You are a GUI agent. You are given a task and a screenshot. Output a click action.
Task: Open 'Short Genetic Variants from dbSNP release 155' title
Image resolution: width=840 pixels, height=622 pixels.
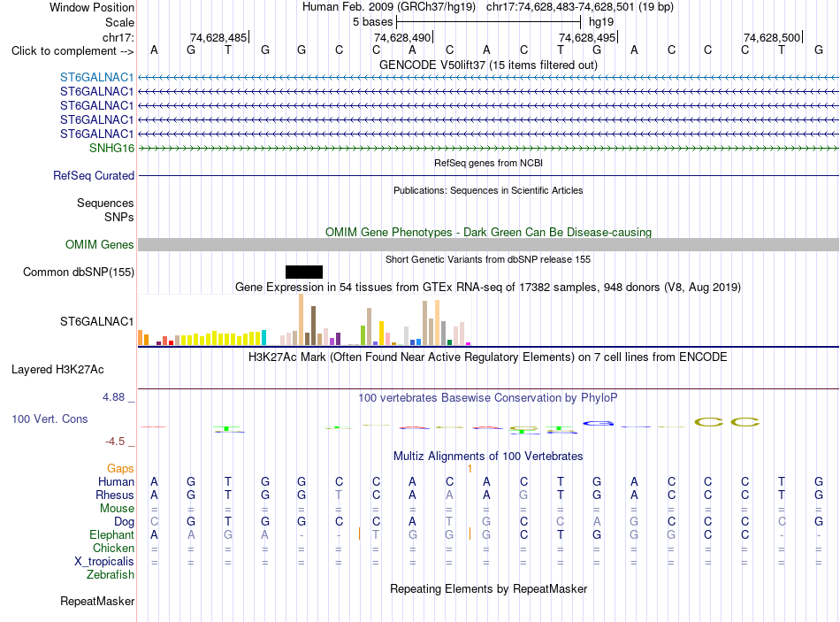pos(488,259)
